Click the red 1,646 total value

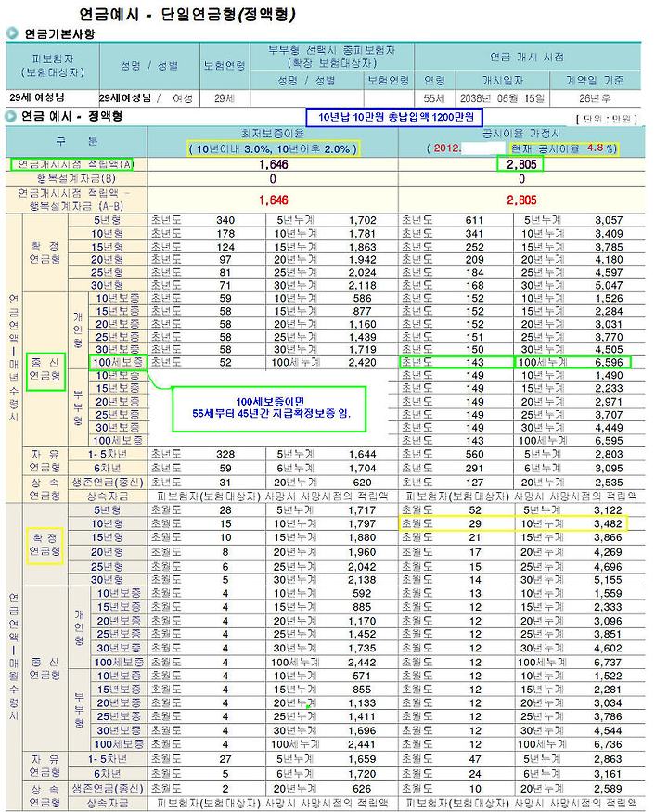tap(274, 200)
